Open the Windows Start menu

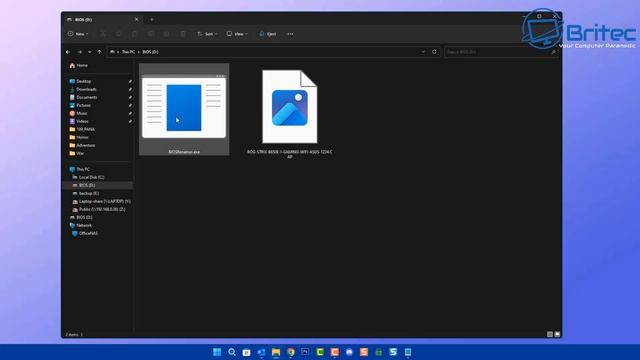click(x=217, y=352)
